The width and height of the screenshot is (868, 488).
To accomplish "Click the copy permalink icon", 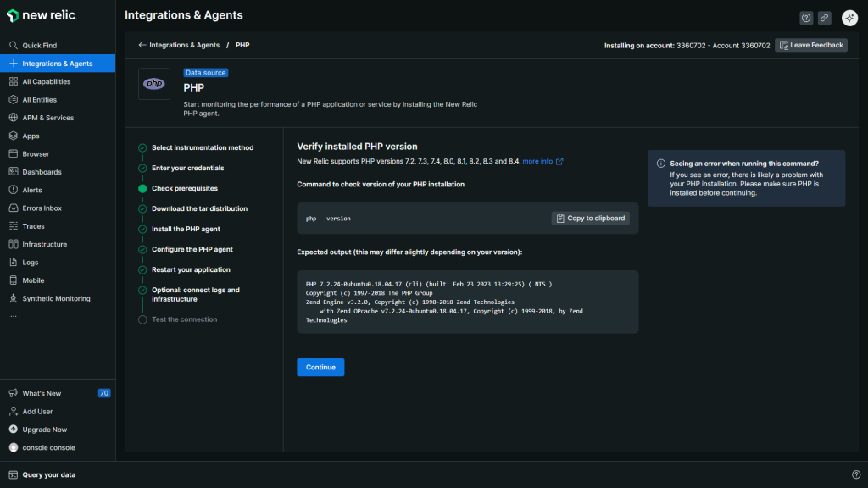I will (x=824, y=18).
